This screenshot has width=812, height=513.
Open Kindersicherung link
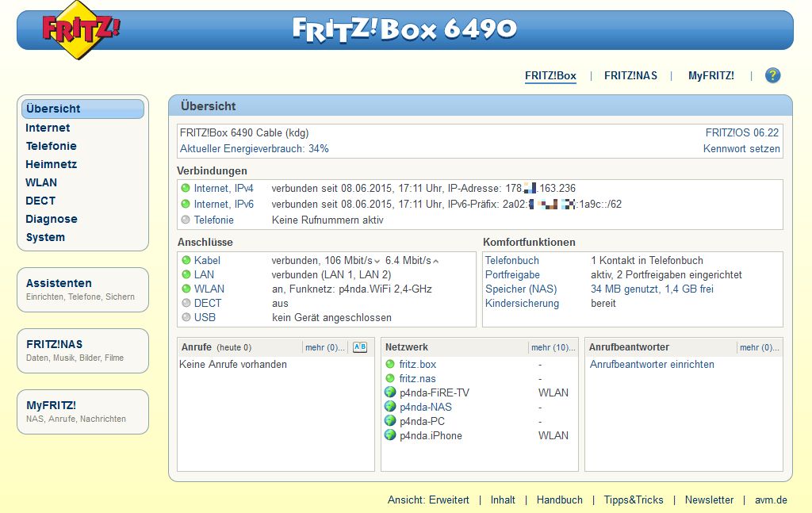tap(522, 303)
